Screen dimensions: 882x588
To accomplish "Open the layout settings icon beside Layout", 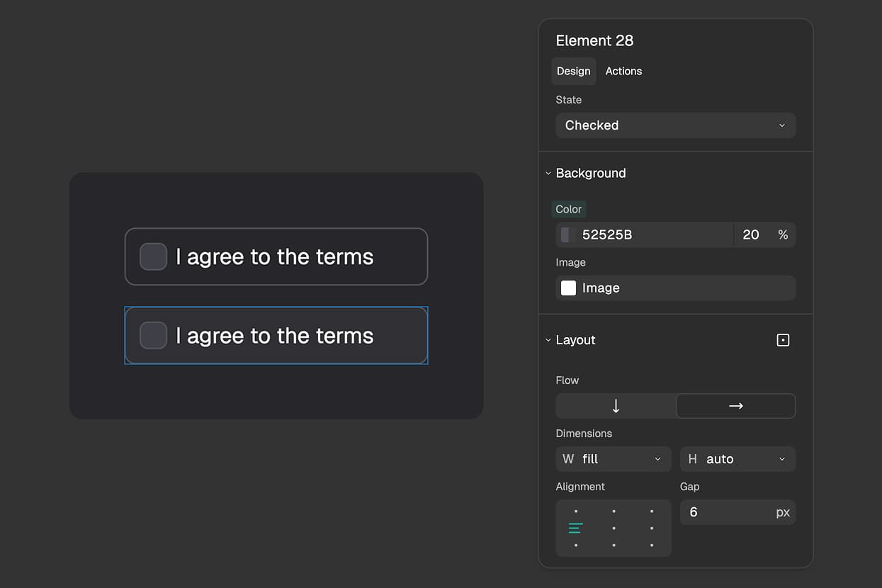I will tap(782, 340).
